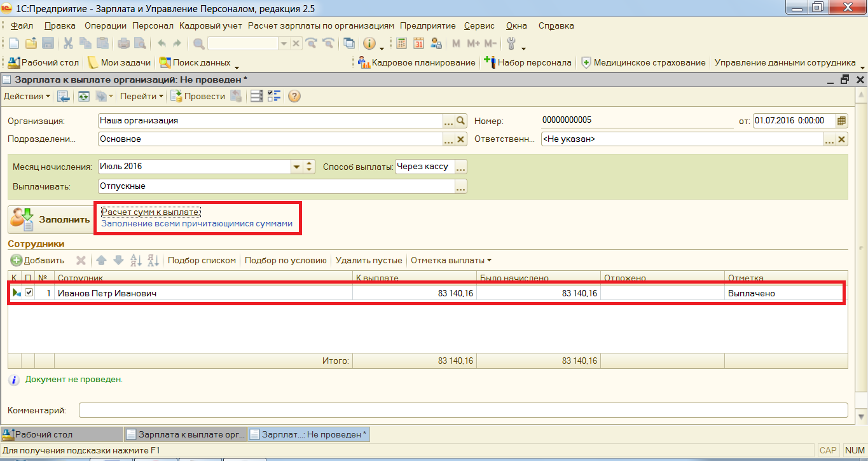This screenshot has height=461, width=868.
Task: Expand the Отметка выплаты dropdown
Action: click(x=451, y=260)
